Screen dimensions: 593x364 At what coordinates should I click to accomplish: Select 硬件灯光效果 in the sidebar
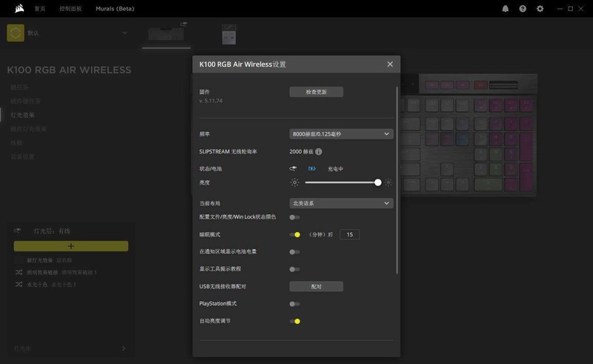(28, 129)
